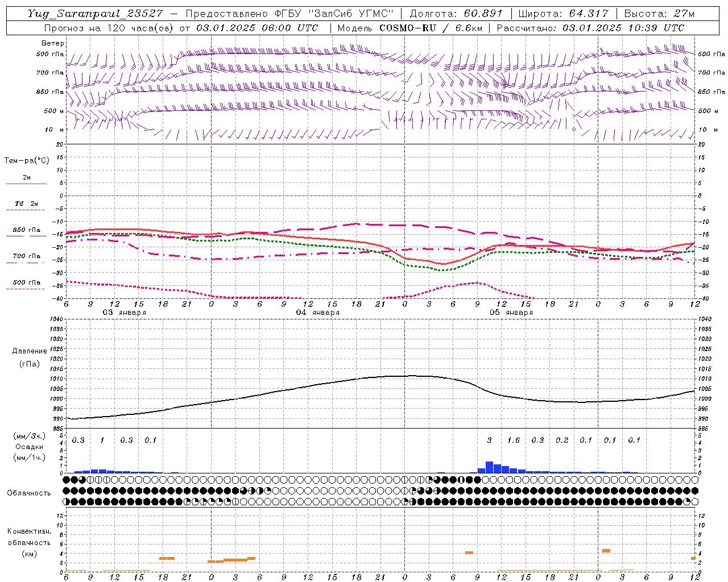Screen dimensions: 728x582
Task: Click the Осадки panel label
Action: (x=29, y=447)
